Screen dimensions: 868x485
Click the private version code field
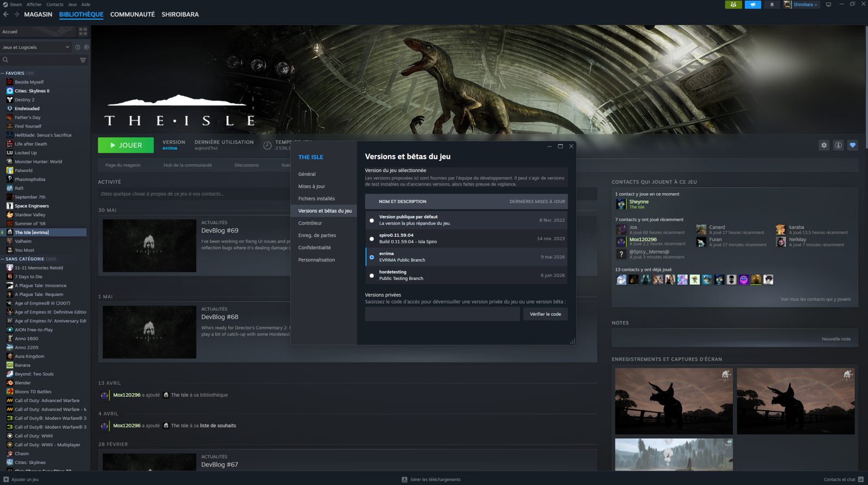(x=442, y=314)
